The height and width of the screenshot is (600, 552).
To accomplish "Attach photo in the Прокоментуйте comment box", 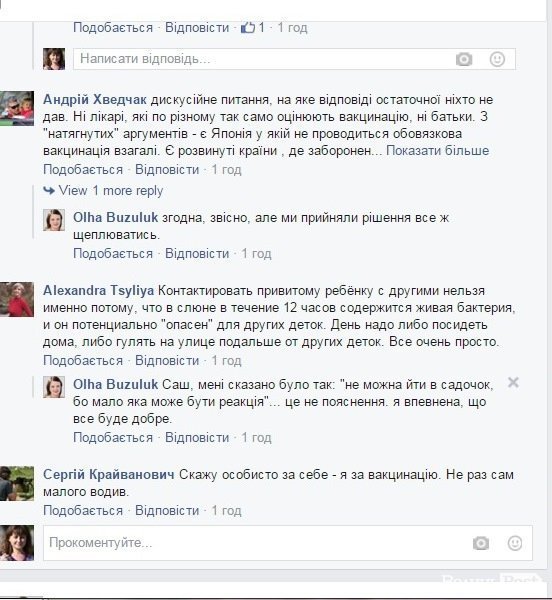I will pos(480,543).
